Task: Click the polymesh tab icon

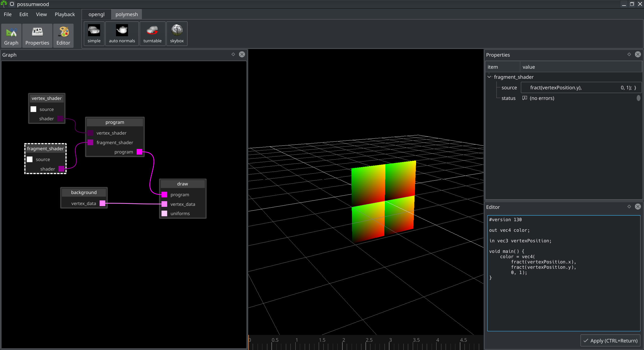Action: coord(126,14)
